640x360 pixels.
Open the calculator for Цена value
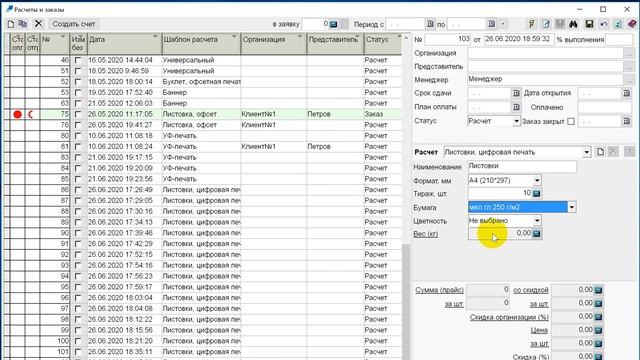click(598, 330)
